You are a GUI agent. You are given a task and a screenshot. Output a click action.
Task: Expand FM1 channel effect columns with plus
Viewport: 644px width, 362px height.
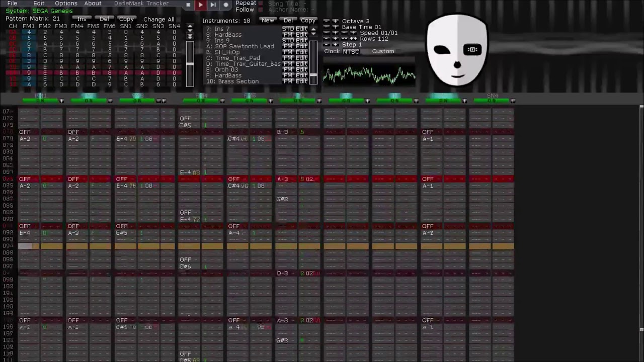(61, 101)
